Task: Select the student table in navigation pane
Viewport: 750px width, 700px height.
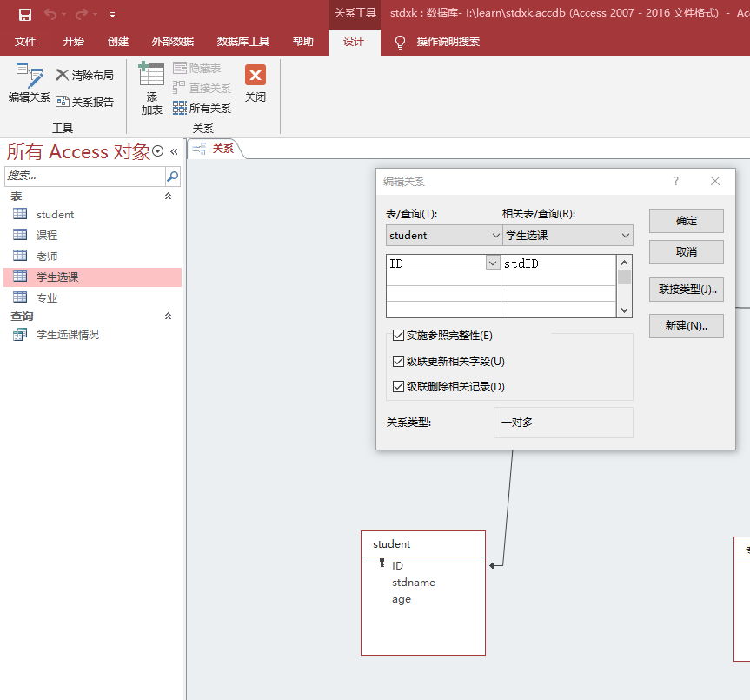Action: point(92,215)
